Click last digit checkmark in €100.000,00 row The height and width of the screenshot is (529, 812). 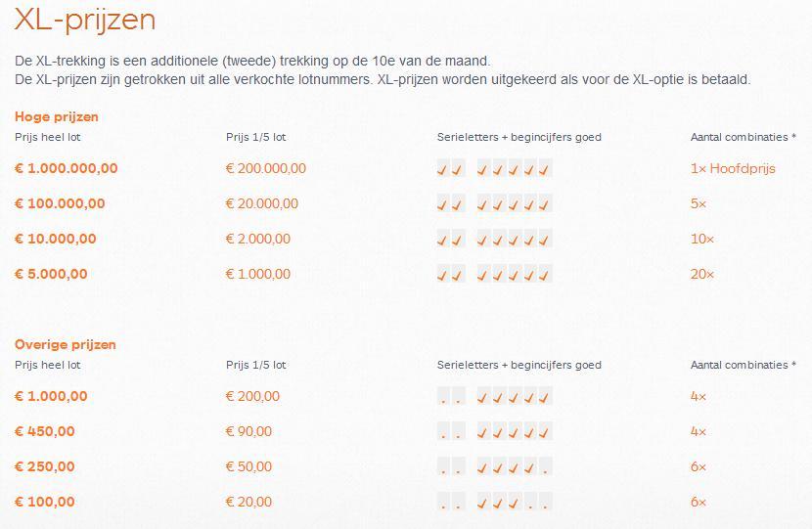click(545, 204)
